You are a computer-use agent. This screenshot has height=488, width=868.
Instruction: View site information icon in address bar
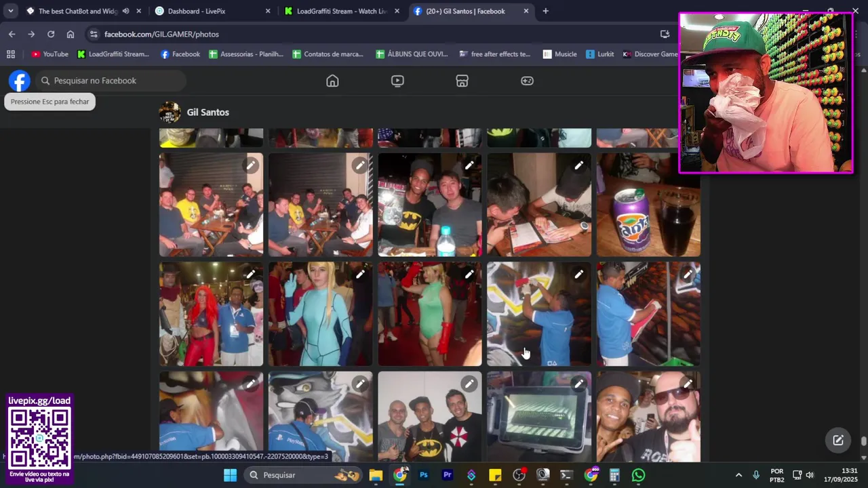[94, 34]
